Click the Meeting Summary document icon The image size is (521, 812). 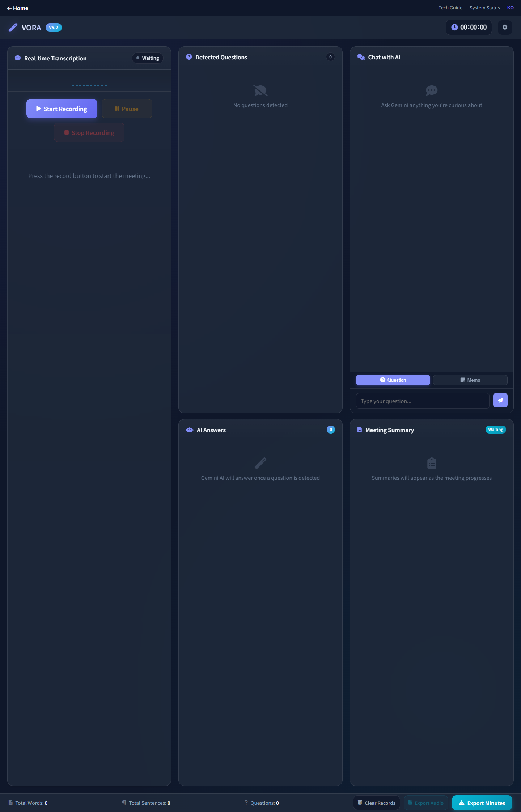click(359, 430)
